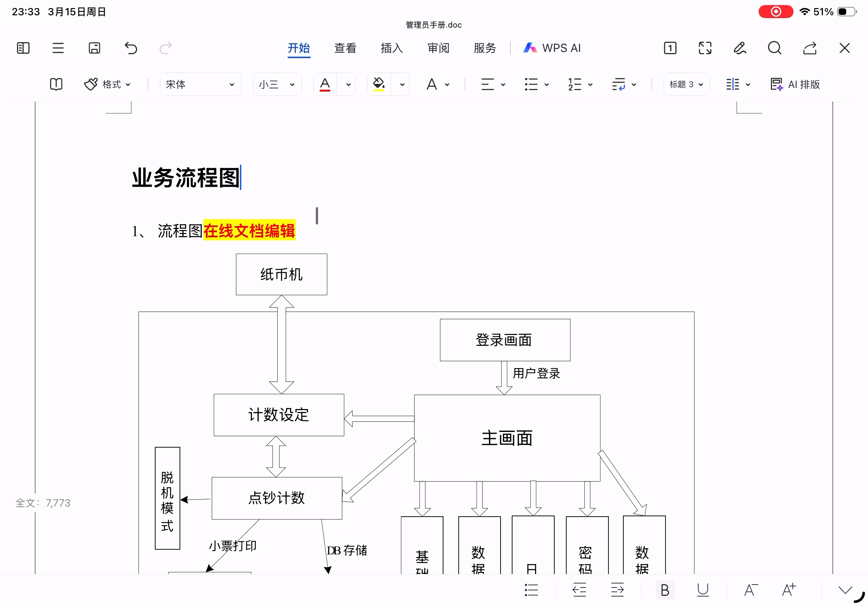Enter fullscreen mode icon

pos(705,48)
